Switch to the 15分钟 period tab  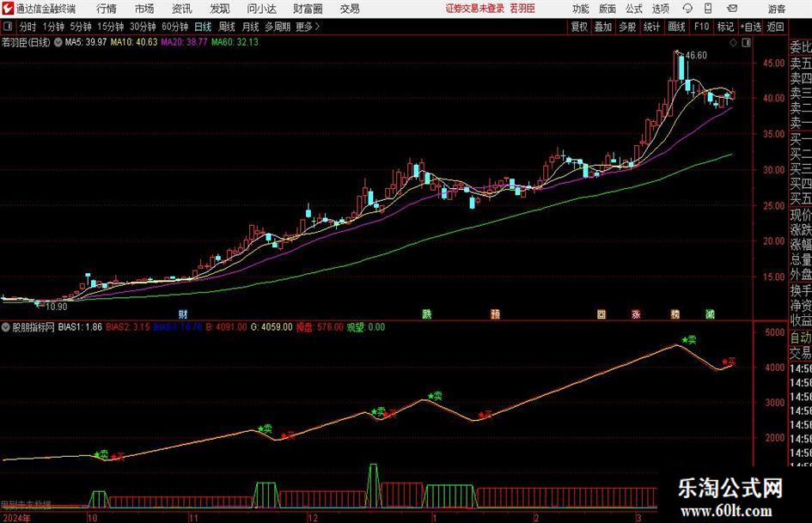click(110, 27)
